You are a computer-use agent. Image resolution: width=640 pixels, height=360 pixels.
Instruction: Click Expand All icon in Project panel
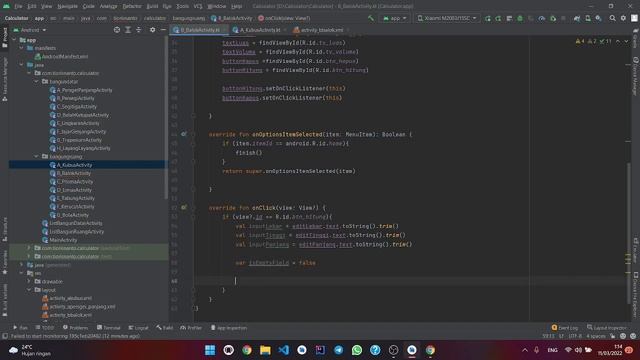click(x=128, y=30)
